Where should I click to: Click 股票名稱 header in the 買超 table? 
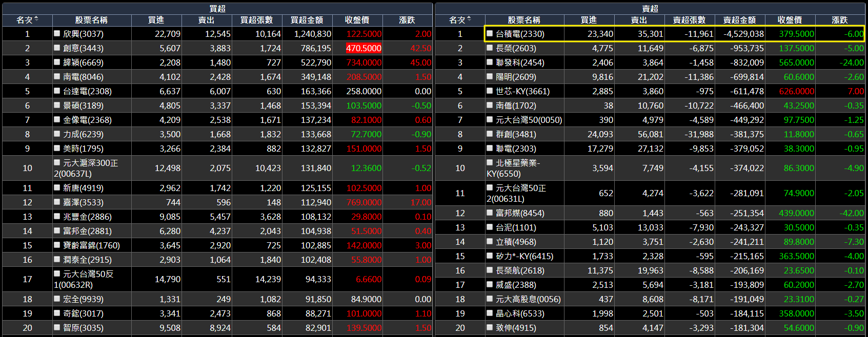tap(91, 20)
